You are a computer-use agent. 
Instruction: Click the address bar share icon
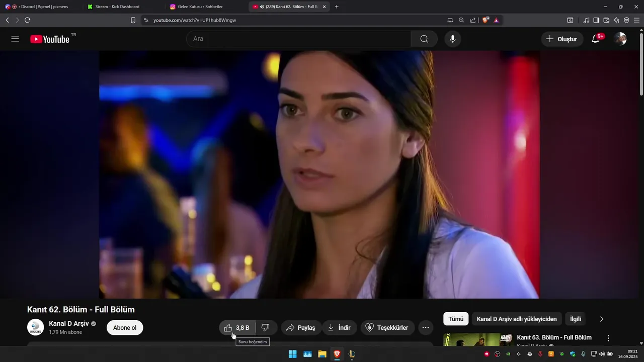pyautogui.click(x=473, y=20)
